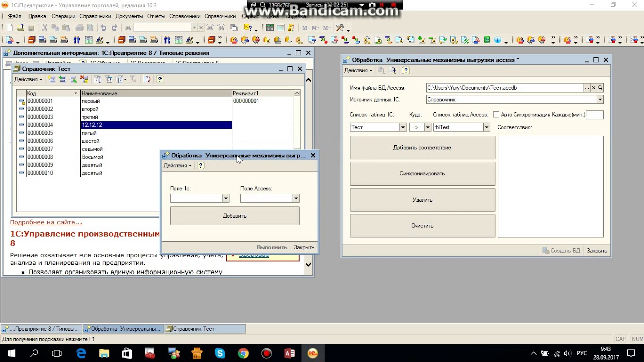Click the M+ memory button
The width and height of the screenshot is (644, 362).
tap(315, 28)
